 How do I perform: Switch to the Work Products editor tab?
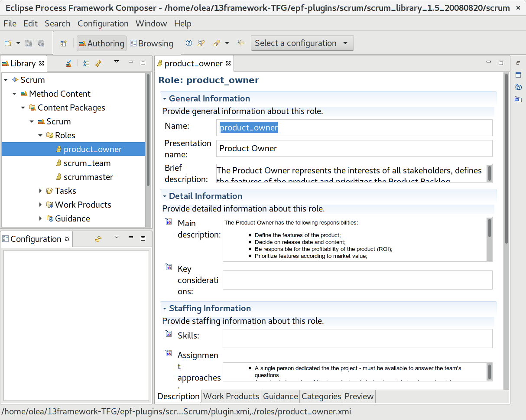(x=231, y=396)
